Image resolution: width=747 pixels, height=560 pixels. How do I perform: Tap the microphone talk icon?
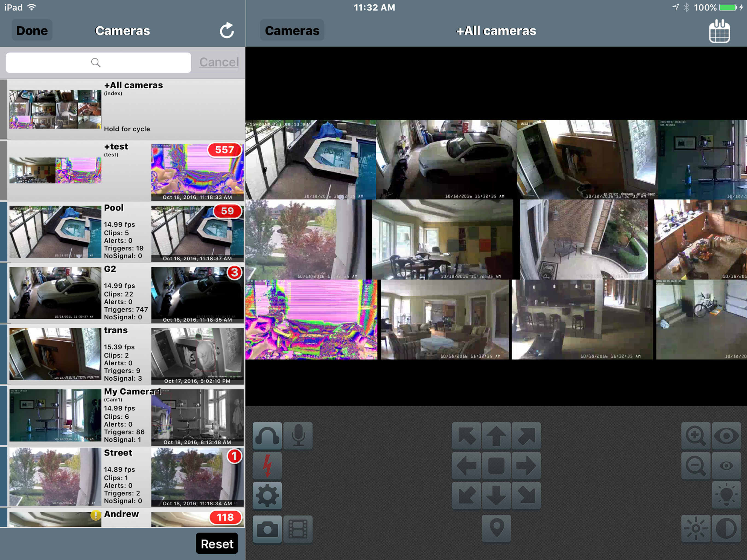tap(298, 436)
